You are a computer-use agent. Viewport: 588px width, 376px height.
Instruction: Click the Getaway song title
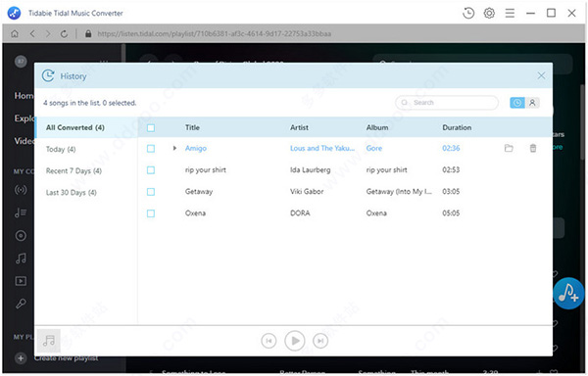click(x=199, y=192)
